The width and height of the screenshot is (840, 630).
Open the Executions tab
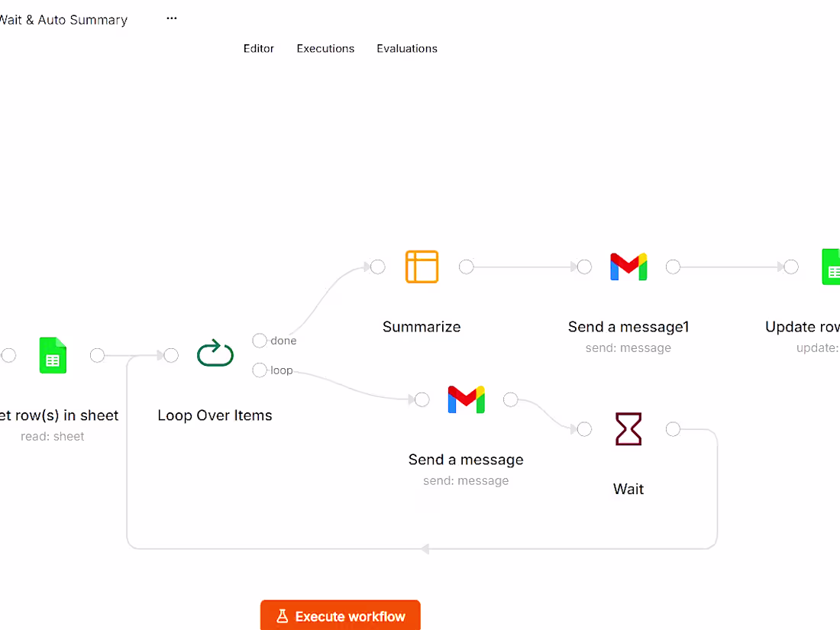click(325, 49)
